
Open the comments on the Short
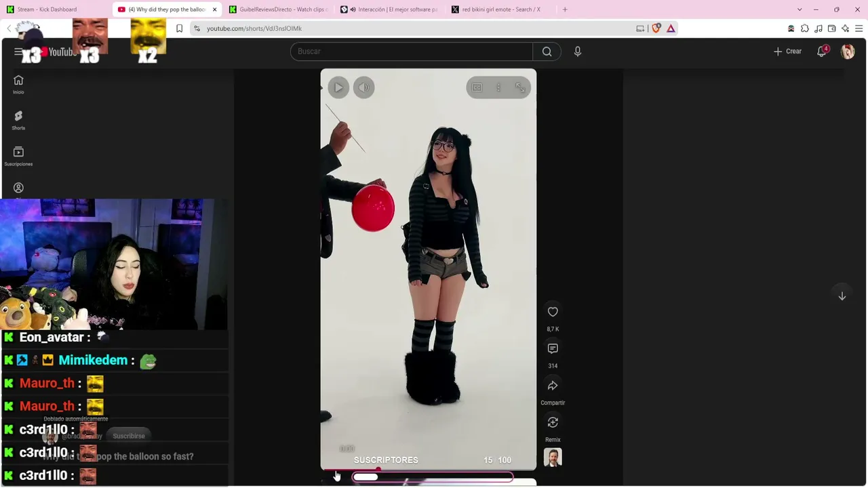click(553, 348)
